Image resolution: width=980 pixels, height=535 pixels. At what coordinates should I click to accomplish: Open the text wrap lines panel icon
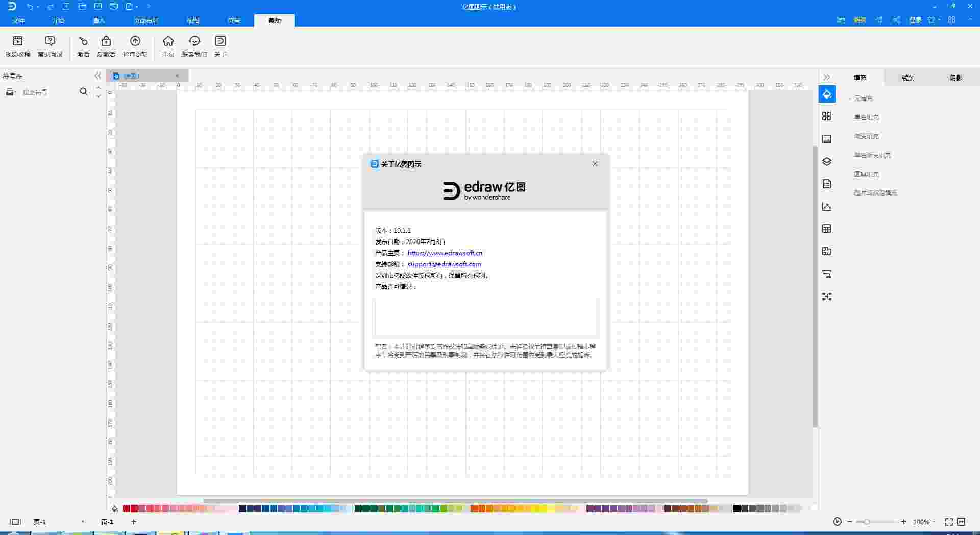827,274
